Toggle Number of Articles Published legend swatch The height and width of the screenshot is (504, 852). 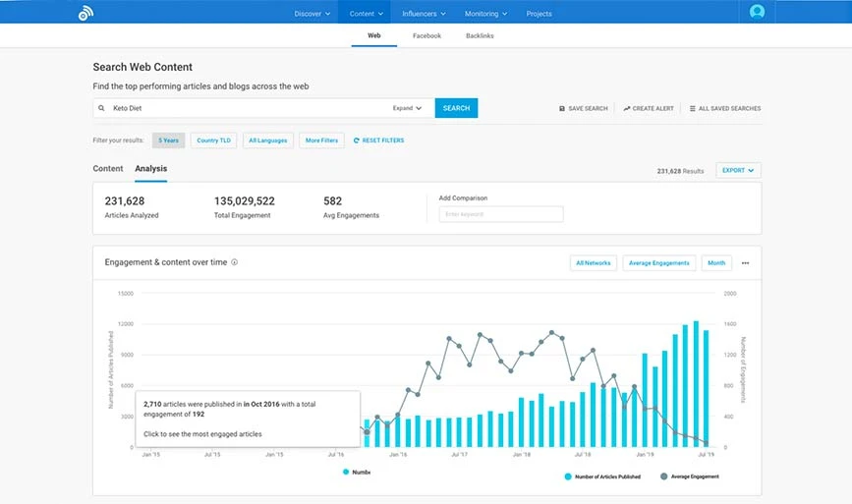(568, 476)
